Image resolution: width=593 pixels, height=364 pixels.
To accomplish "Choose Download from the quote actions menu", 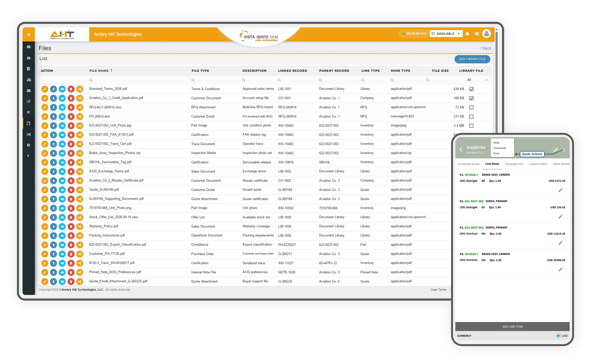I will click(500, 148).
